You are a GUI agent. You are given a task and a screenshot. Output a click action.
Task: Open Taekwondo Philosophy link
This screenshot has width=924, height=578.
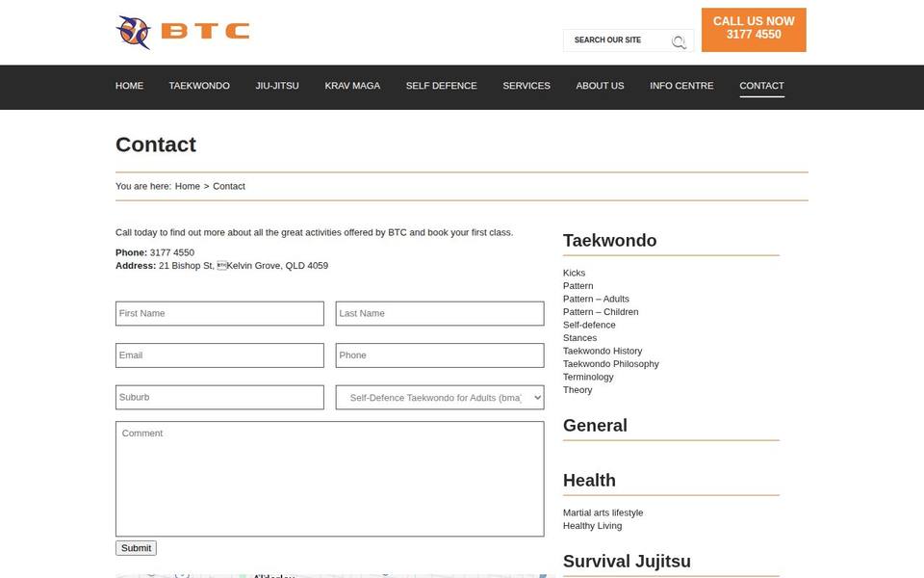pyautogui.click(x=610, y=364)
